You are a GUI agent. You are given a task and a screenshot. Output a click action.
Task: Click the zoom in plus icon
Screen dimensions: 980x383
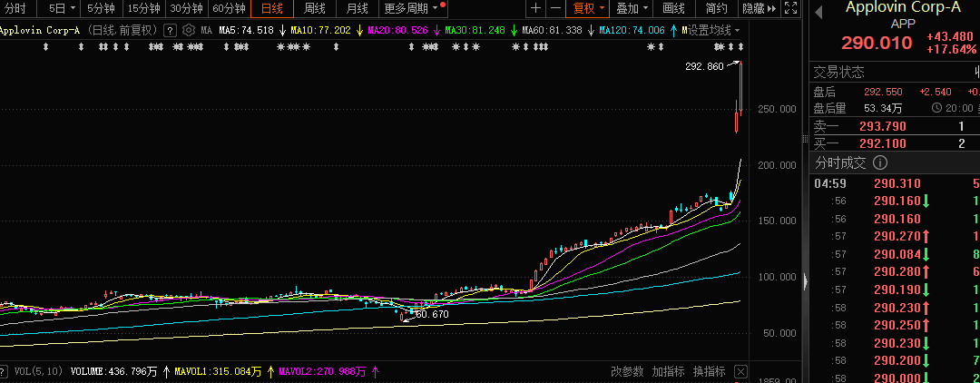click(x=536, y=8)
